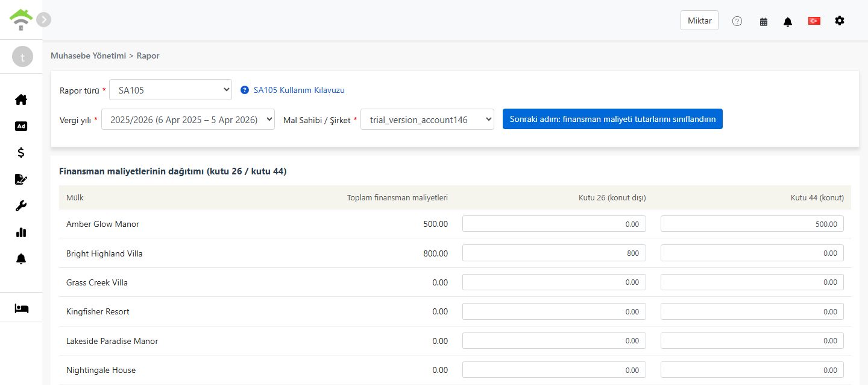Open the bar chart reports icon
The height and width of the screenshot is (385, 868).
pos(21,232)
